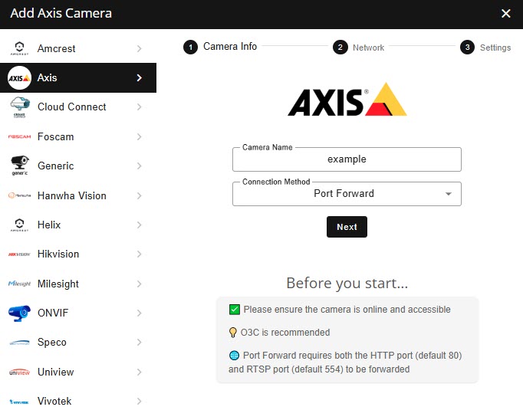Select the Cloud Connect camera icon
The image size is (523, 420).
coord(19,107)
